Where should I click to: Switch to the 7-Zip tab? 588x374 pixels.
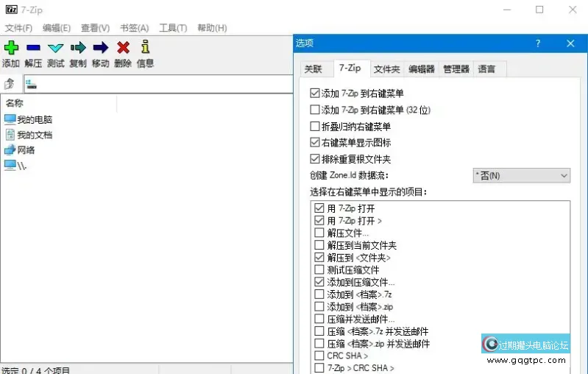350,68
